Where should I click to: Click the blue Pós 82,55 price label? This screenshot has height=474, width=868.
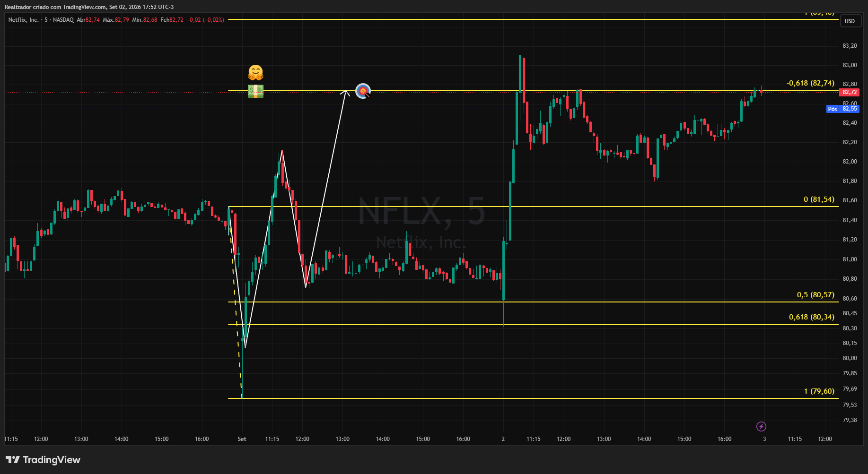coord(842,109)
